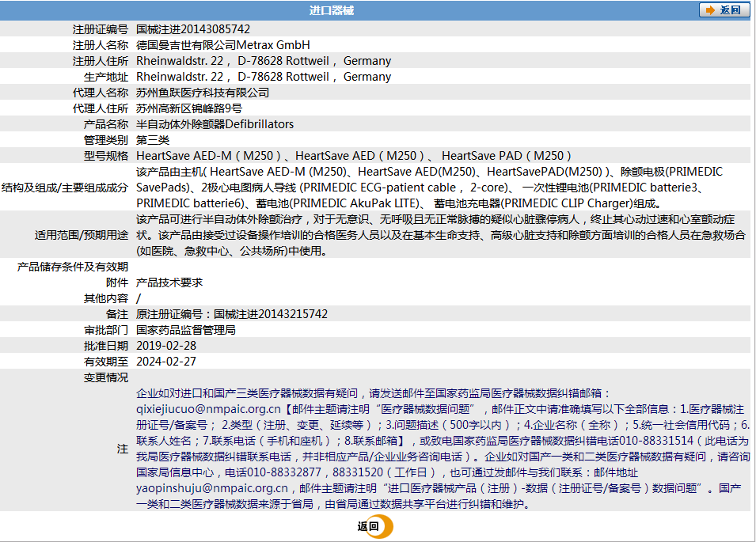This screenshot has height=542, width=756.
Task: Select registration number 国械注进20143085742
Action: (193, 29)
